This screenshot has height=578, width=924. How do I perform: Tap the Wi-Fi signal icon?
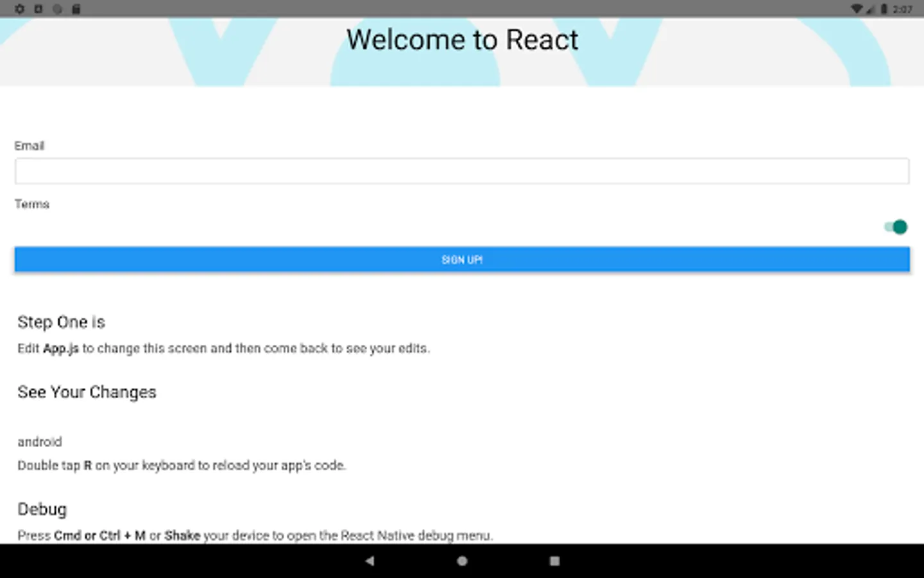(x=856, y=9)
